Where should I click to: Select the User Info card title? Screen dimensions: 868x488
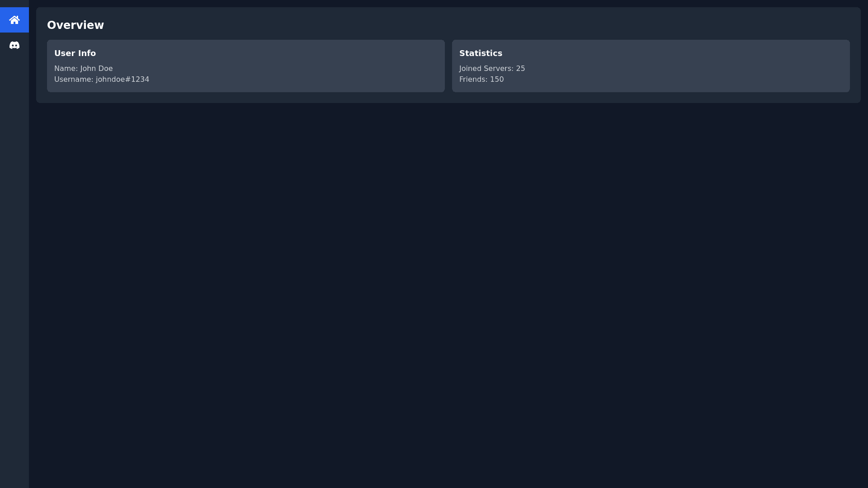pos(75,53)
